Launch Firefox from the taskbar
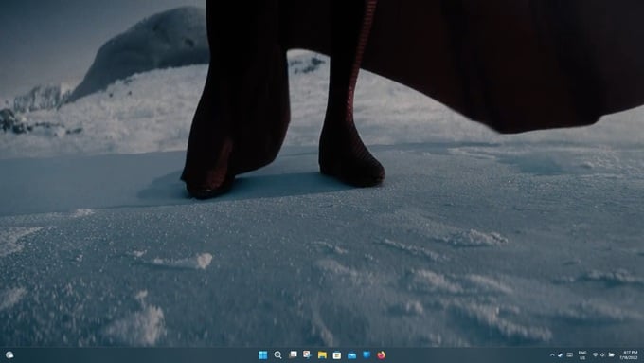 point(381,355)
